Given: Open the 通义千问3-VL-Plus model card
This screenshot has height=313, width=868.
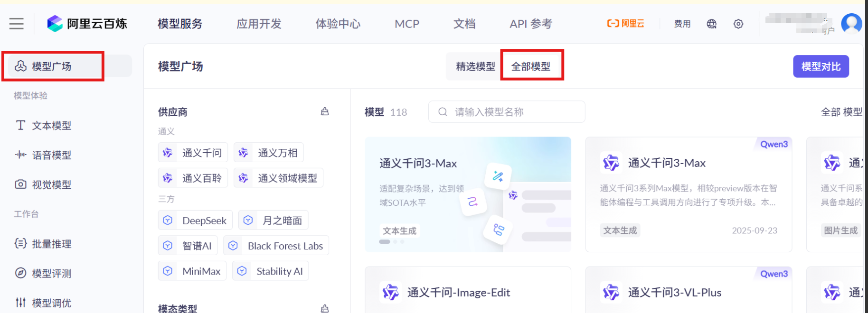Looking at the screenshot, I should [x=689, y=290].
